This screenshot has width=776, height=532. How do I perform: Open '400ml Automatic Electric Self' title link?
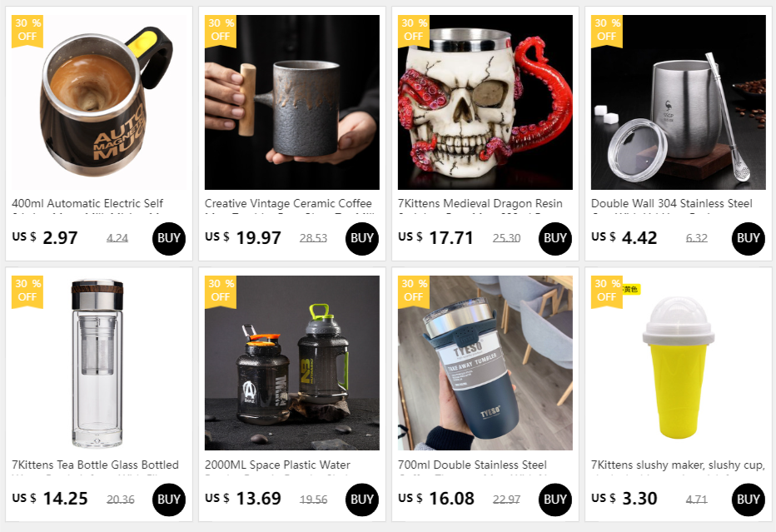point(87,203)
